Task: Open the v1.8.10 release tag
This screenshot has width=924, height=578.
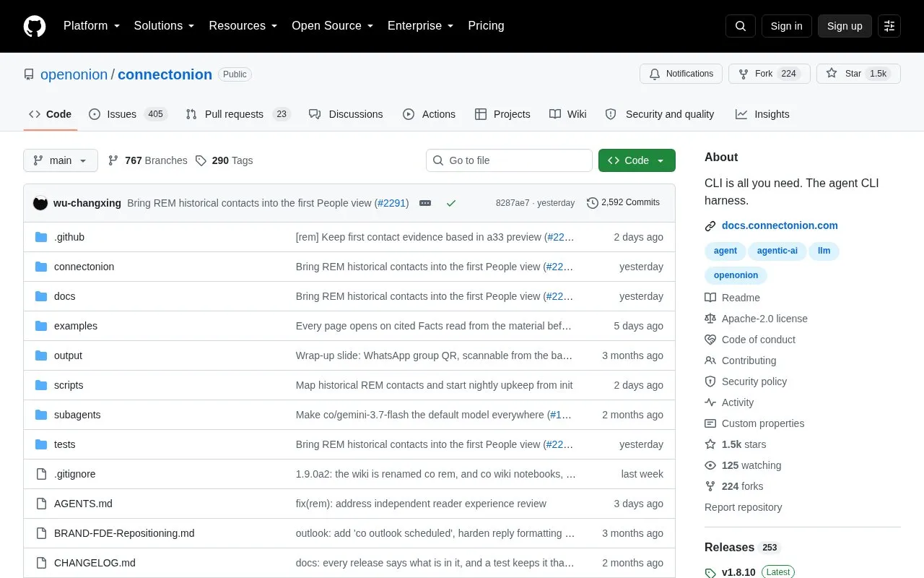Action: point(738,572)
